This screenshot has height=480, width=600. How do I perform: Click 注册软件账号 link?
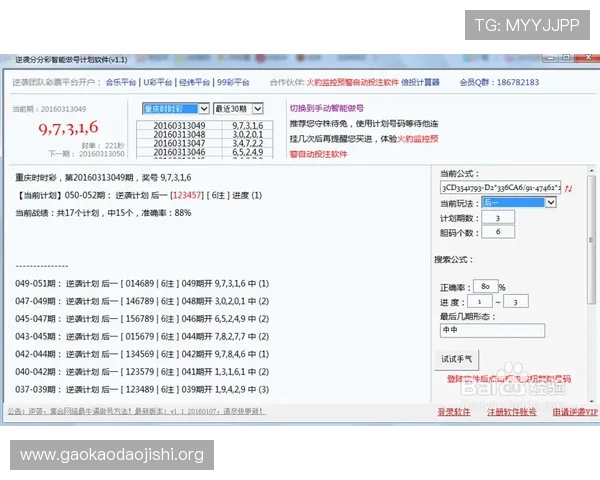pyautogui.click(x=511, y=412)
